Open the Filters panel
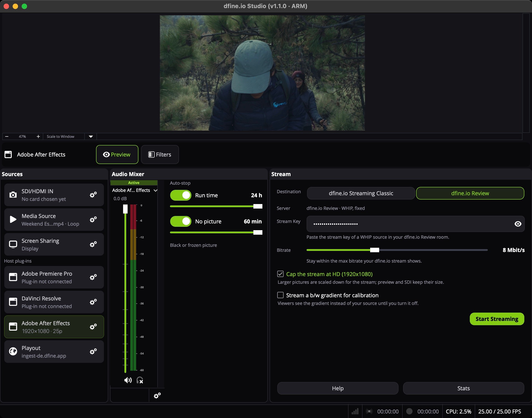This screenshot has width=532, height=418. pos(160,154)
